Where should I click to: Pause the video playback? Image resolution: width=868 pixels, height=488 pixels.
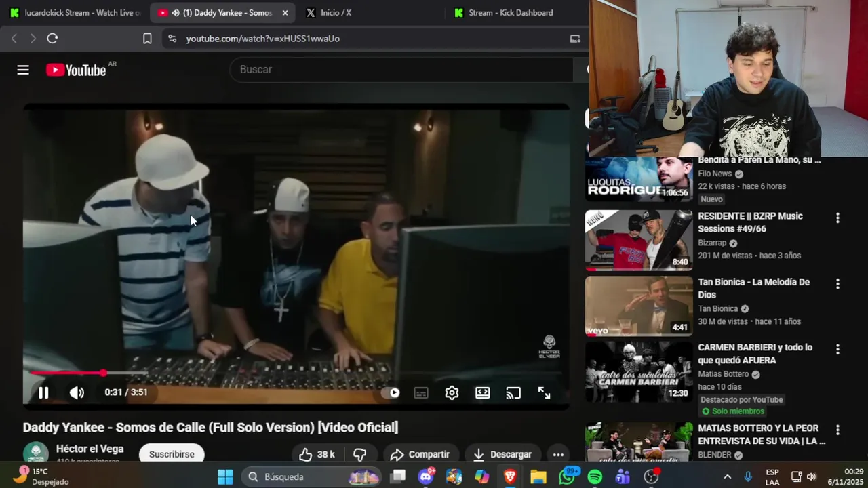pos(43,392)
